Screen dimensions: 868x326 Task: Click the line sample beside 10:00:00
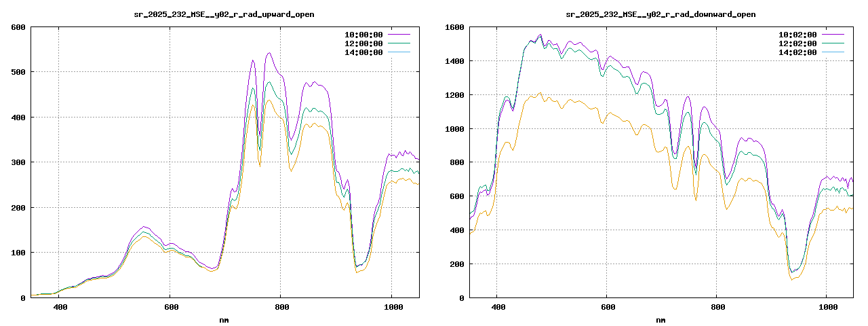[x=400, y=34]
